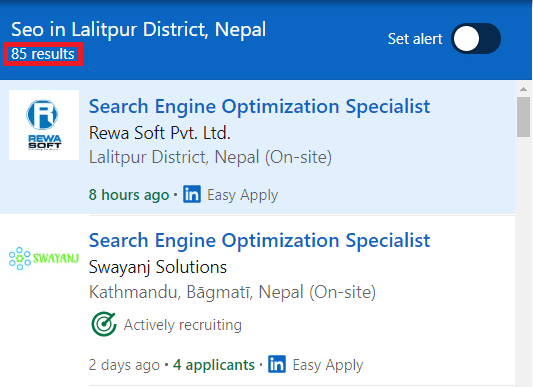Click the 'Kathmandu, Bāgmatī, Nepal (On-site)' location text

(x=232, y=292)
